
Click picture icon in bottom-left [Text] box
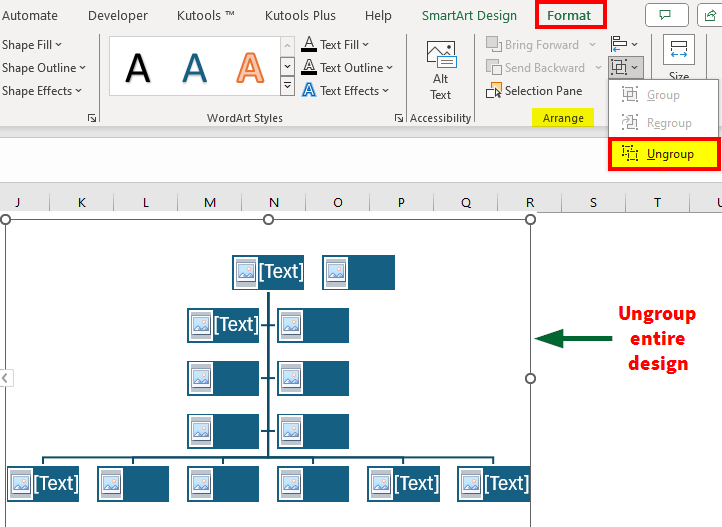coord(21,484)
